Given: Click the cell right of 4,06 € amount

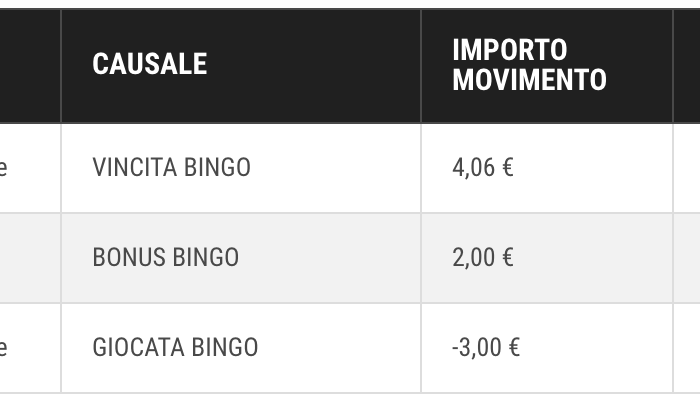Looking at the screenshot, I should click(687, 168).
